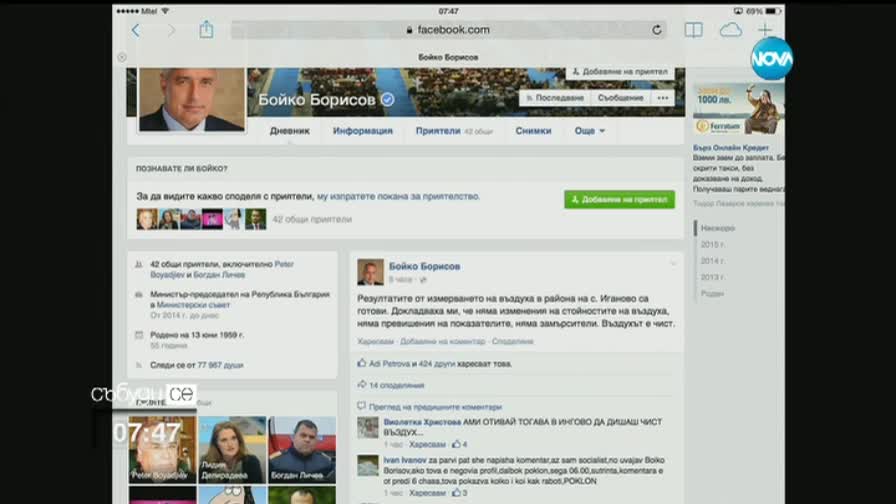Image resolution: width=896 pixels, height=504 pixels.
Task: Click Споделяне under the post
Action: (x=513, y=342)
